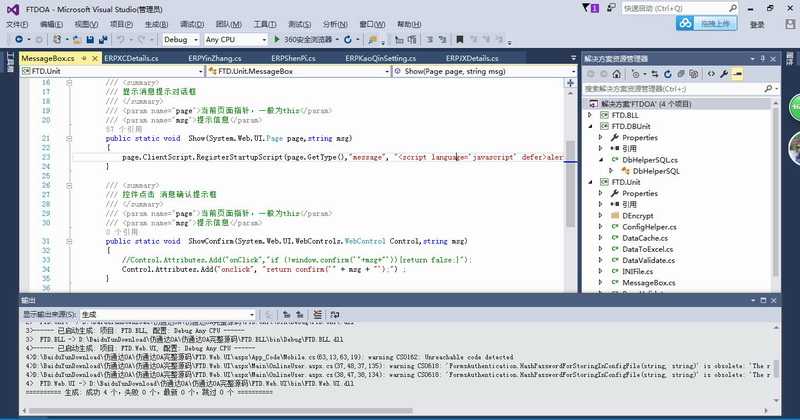Open the 编辑(E) menu
The height and width of the screenshot is (420, 800).
(51, 24)
